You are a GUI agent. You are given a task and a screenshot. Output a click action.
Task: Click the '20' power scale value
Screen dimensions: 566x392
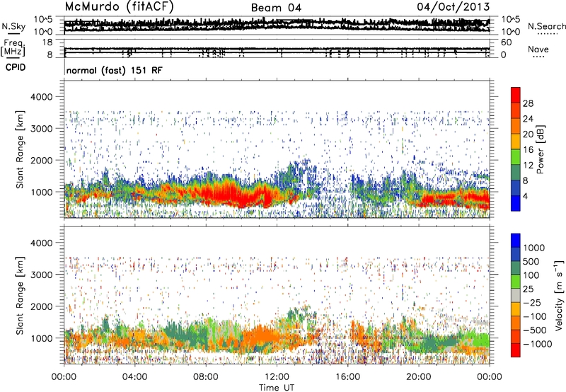point(528,134)
